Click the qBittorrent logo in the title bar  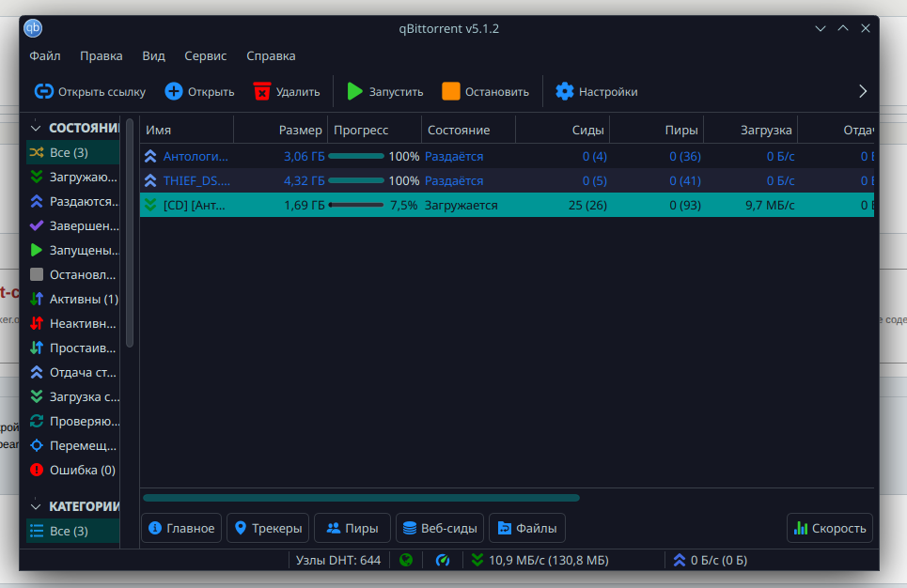33,28
